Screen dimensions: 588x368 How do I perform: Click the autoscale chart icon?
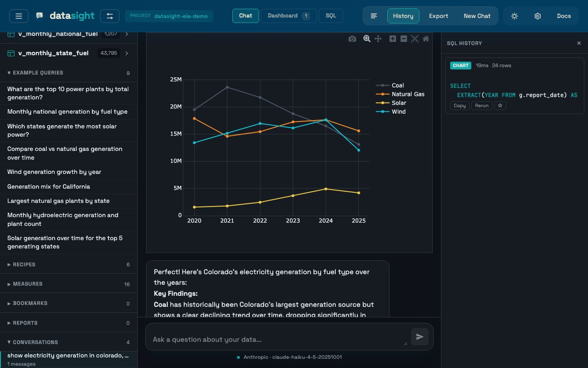[415, 39]
